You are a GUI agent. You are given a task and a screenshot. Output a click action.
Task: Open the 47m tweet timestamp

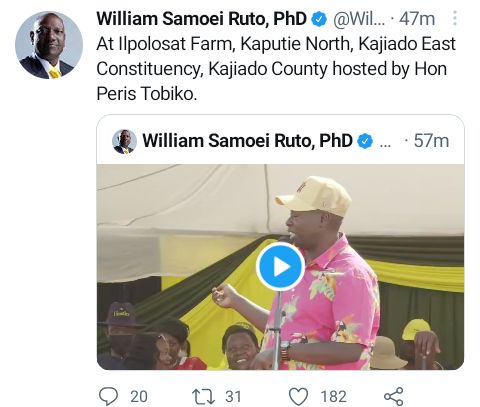pyautogui.click(x=417, y=19)
